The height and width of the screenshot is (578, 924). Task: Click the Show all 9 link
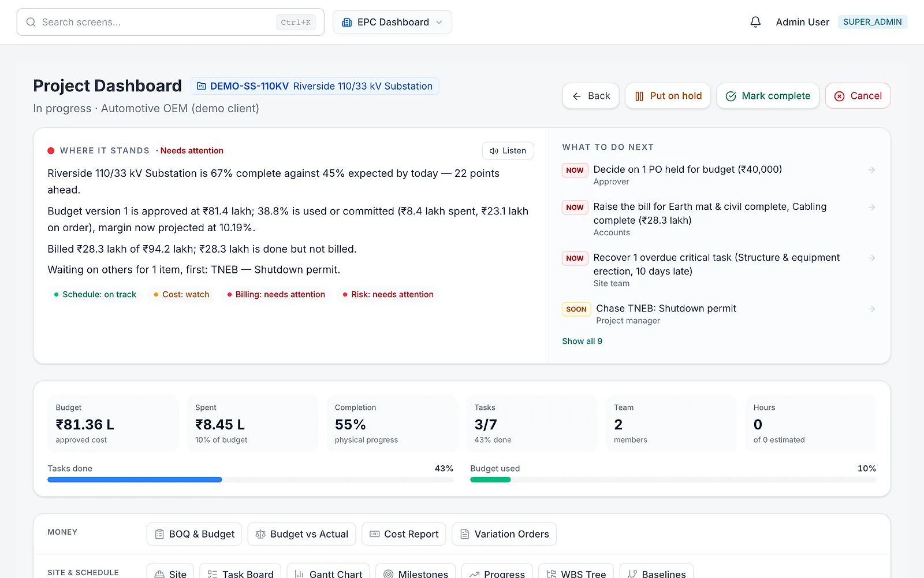[582, 341]
